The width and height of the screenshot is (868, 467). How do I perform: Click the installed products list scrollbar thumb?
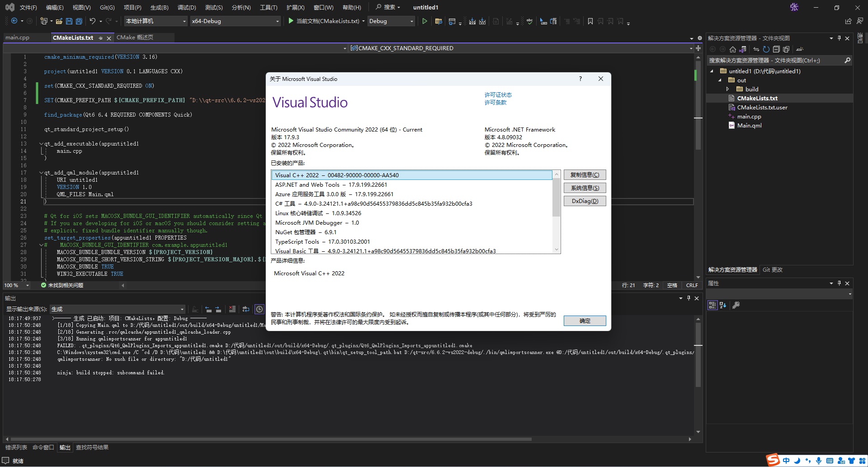pos(557,198)
